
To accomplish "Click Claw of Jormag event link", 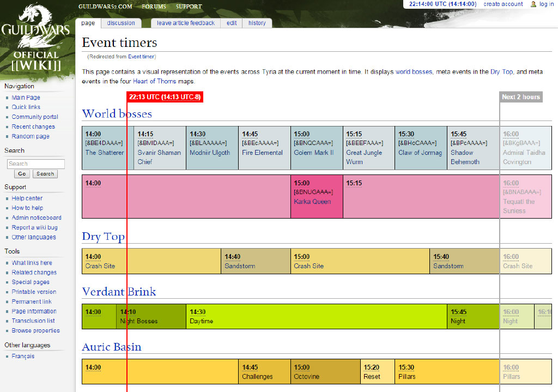I will click(x=420, y=153).
